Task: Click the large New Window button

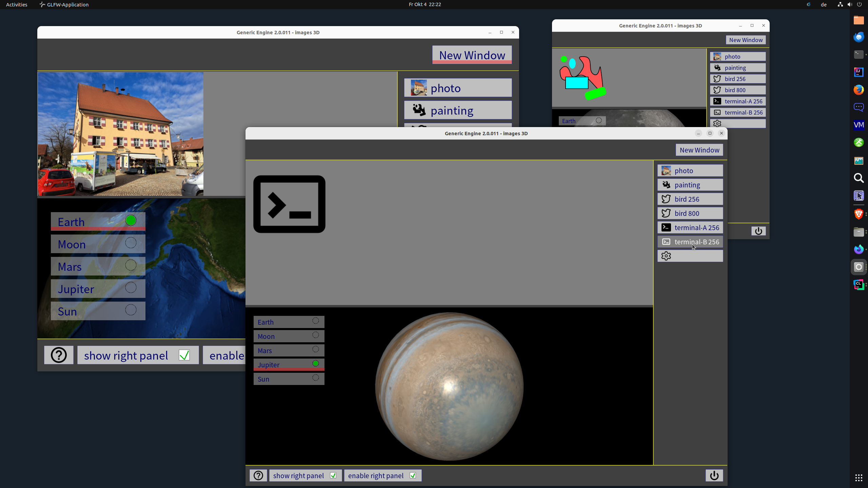Action: [472, 55]
